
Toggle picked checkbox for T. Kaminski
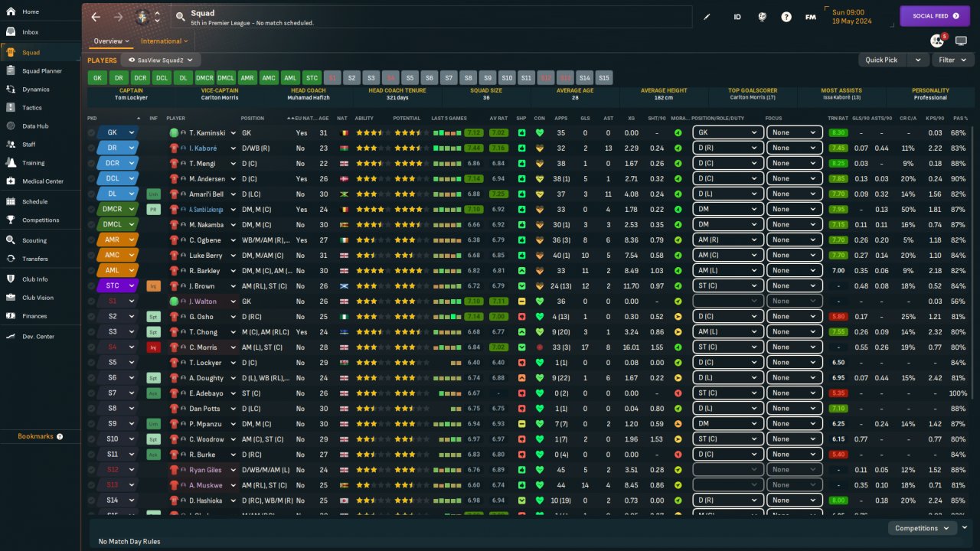point(92,132)
